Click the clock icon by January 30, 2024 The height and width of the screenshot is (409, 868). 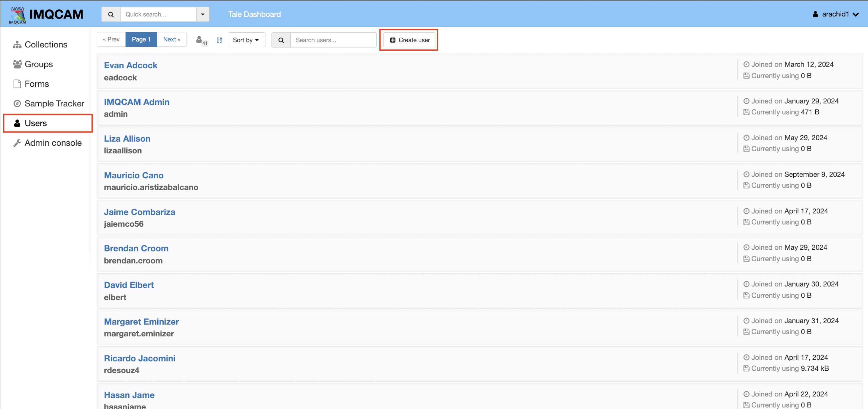pyautogui.click(x=746, y=284)
